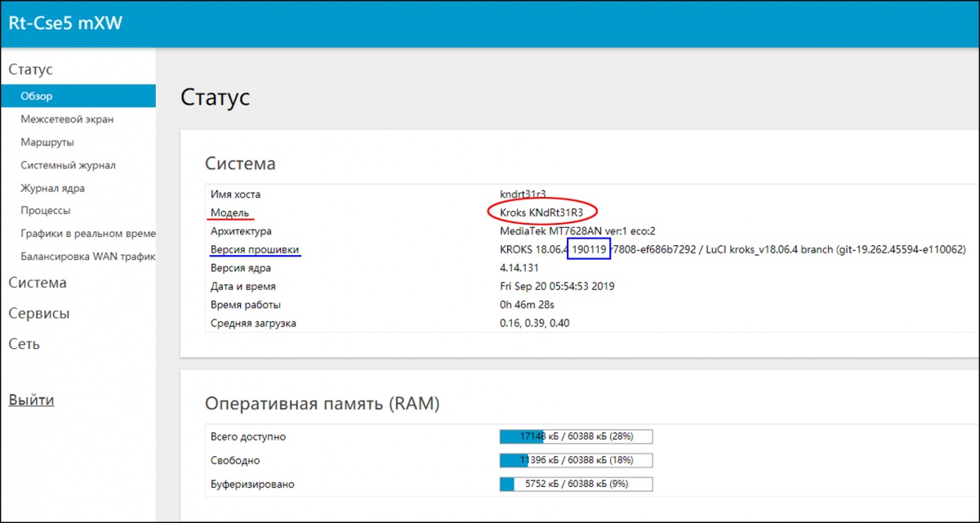
Task: Expand the Система menu section
Action: [38, 283]
